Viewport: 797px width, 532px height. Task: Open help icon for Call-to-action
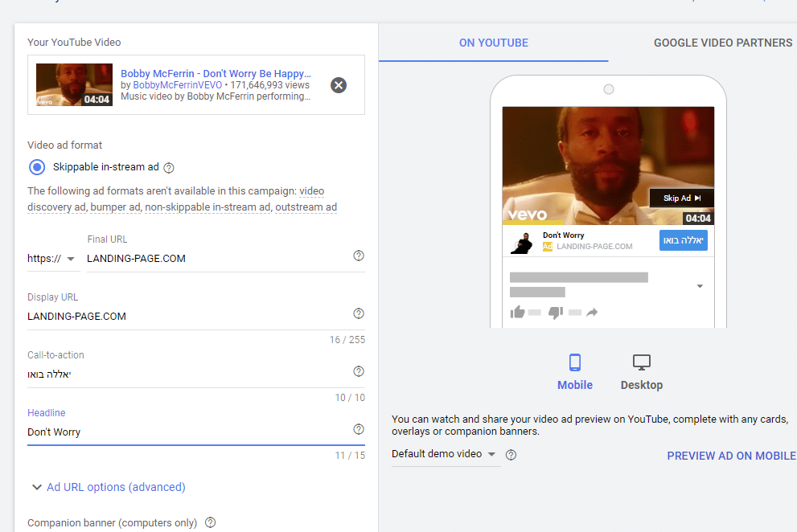point(359,371)
